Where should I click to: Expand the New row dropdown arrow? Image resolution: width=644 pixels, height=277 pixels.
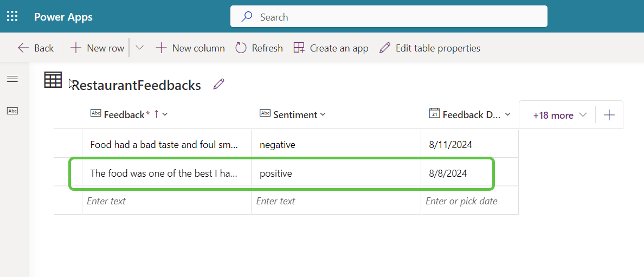[x=139, y=48]
